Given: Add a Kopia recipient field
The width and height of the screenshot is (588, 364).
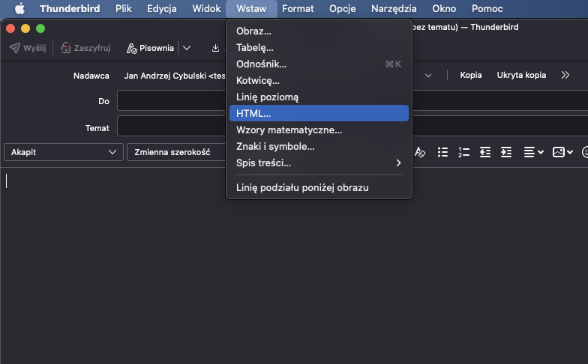Looking at the screenshot, I should (470, 75).
